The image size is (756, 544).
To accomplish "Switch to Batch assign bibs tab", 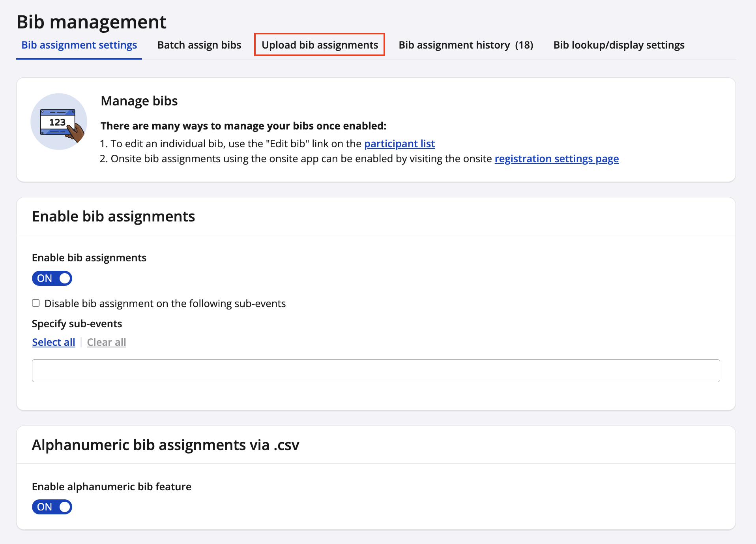I will click(199, 45).
